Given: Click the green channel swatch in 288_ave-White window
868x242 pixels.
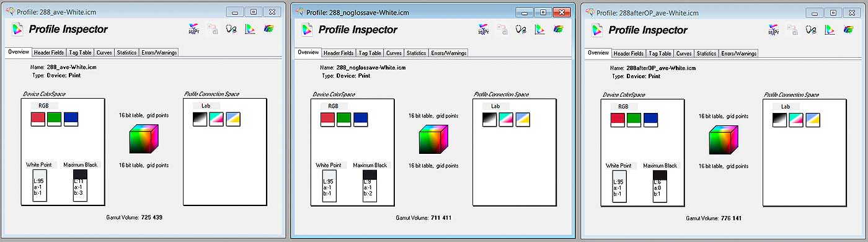Looking at the screenshot, I should (55, 119).
